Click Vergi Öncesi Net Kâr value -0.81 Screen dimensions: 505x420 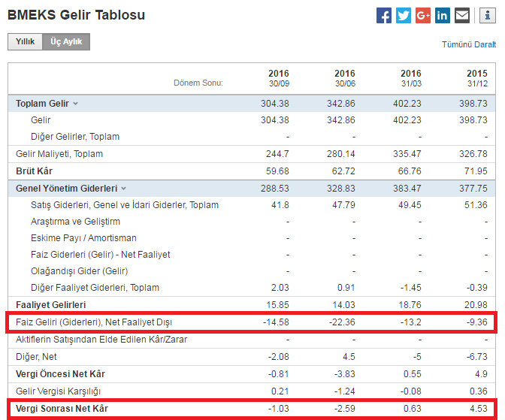(279, 374)
